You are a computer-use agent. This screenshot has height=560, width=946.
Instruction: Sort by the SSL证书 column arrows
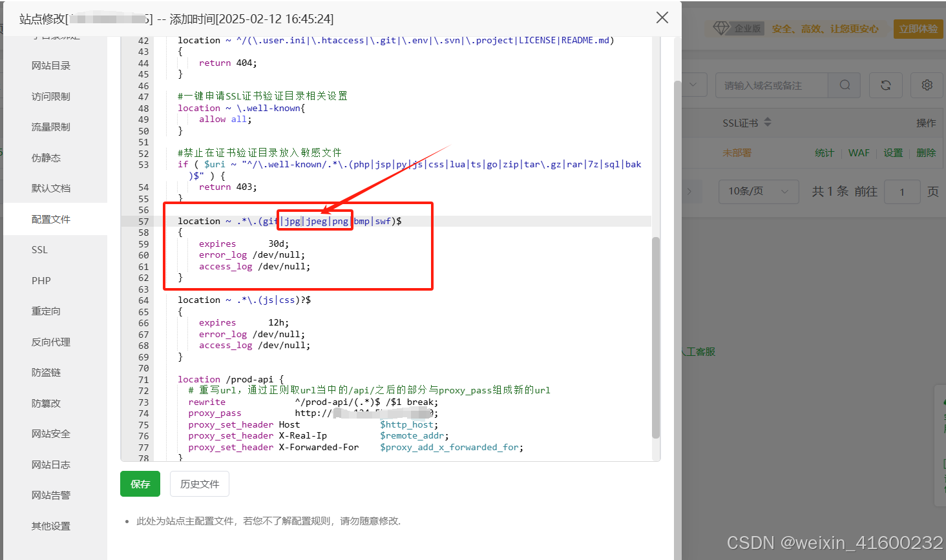point(768,122)
